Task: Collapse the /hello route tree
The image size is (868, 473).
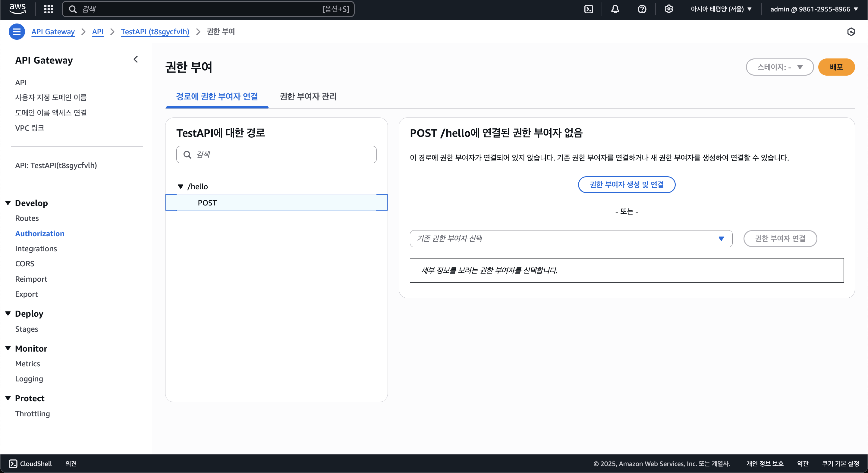Action: (181, 186)
